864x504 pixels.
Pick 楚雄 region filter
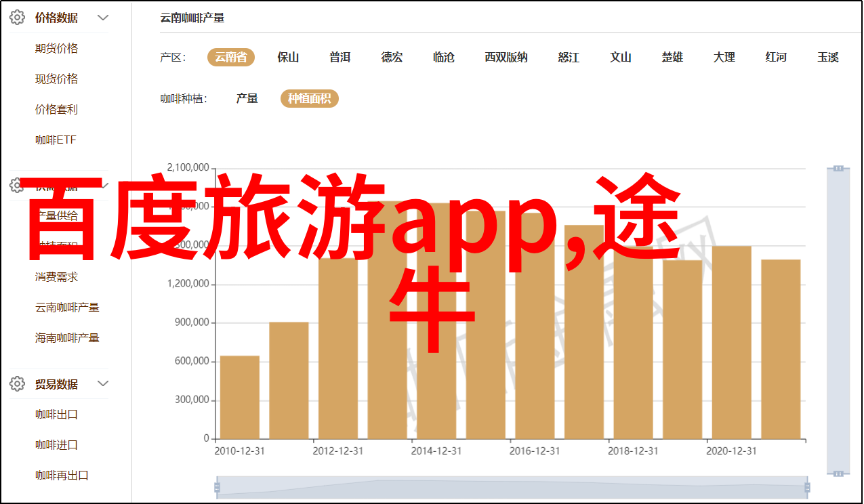(672, 58)
